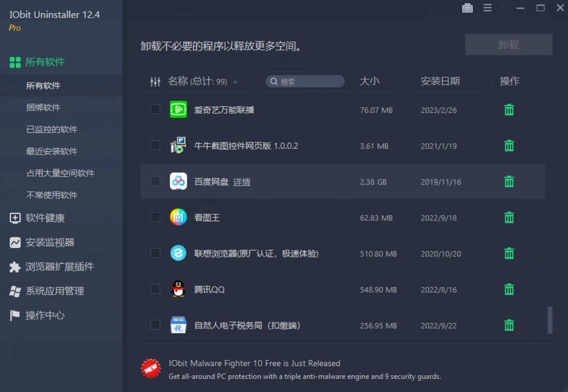Screen dimensions: 568x392
Task: Click the 爱奇艺万能联播 app icon
Action: [x=178, y=109]
